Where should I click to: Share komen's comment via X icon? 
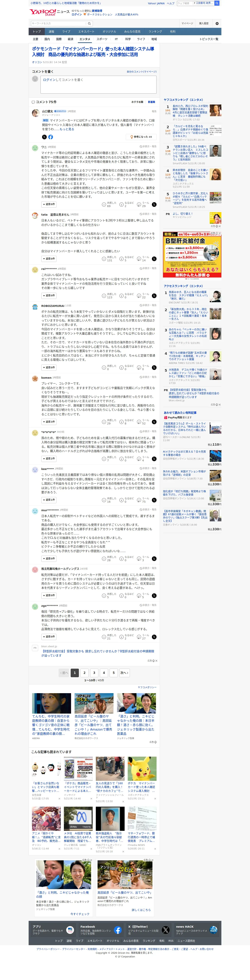(x=154, y=422)
